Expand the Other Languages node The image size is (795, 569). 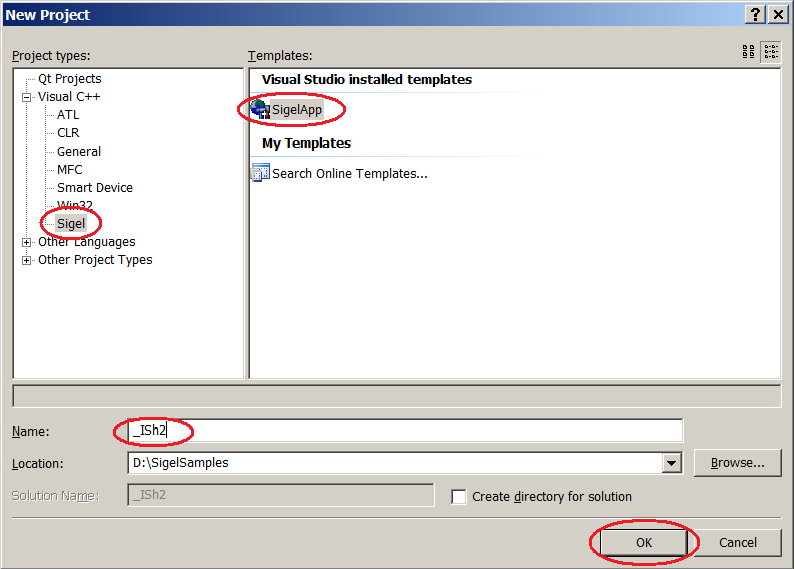coord(27,242)
